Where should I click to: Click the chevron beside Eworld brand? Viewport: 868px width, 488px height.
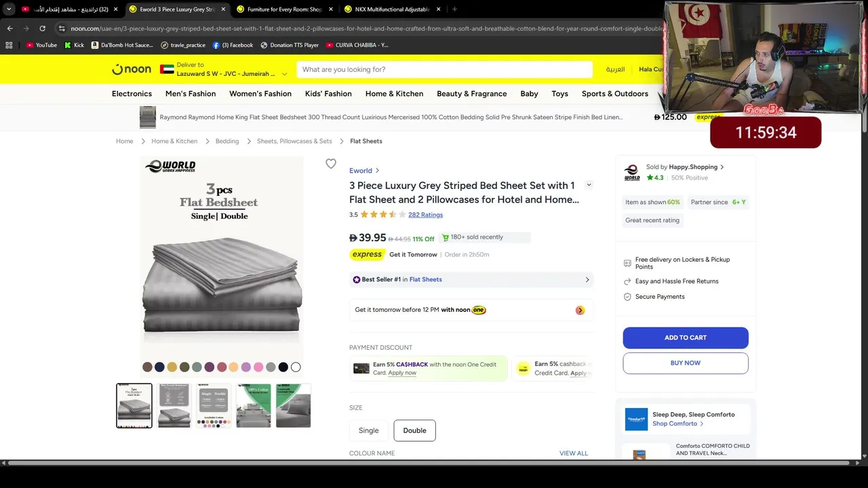[378, 171]
